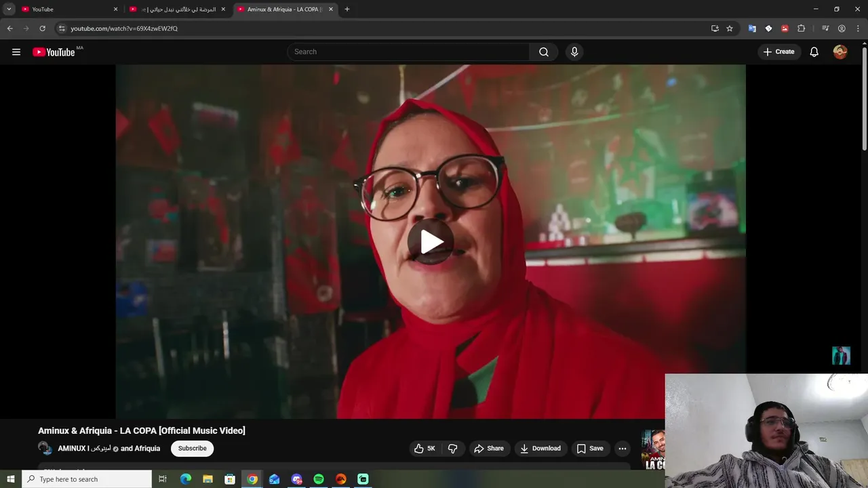This screenshot has height=488, width=868.
Task: Open the red image extension icon
Action: [x=785, y=28]
